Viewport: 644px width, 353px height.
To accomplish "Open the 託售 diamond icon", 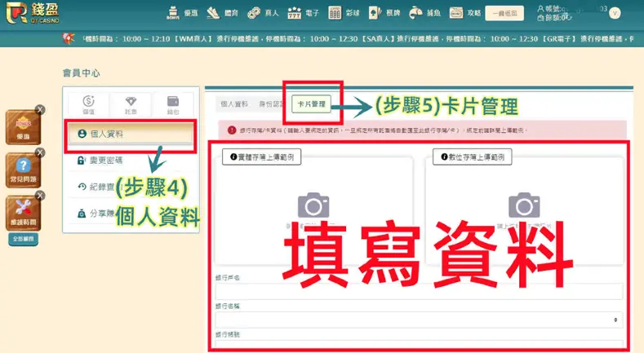I will pyautogui.click(x=131, y=104).
